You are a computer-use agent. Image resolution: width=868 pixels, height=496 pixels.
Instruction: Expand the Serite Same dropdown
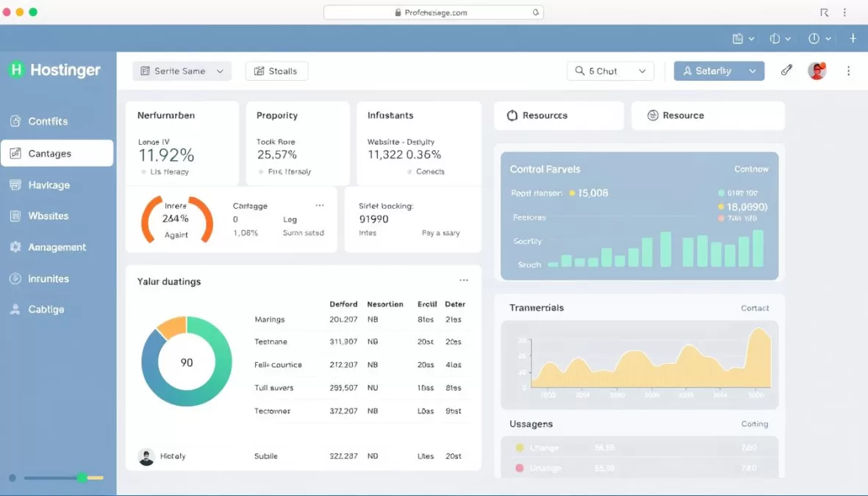[182, 71]
